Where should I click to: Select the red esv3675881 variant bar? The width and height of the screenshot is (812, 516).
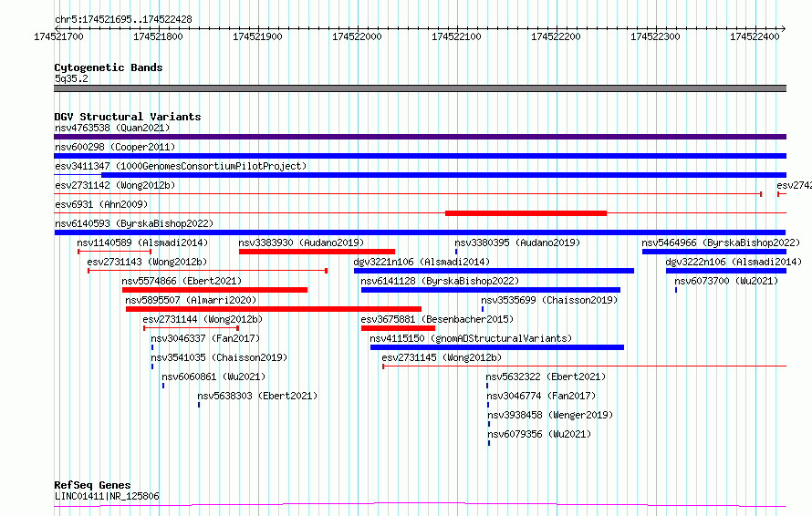pos(398,328)
